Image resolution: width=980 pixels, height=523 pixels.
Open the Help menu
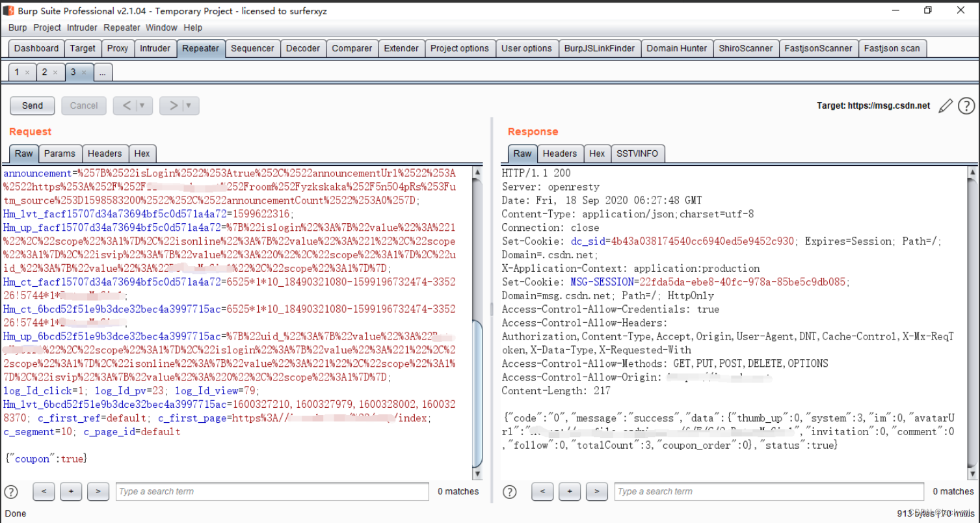[x=192, y=27]
